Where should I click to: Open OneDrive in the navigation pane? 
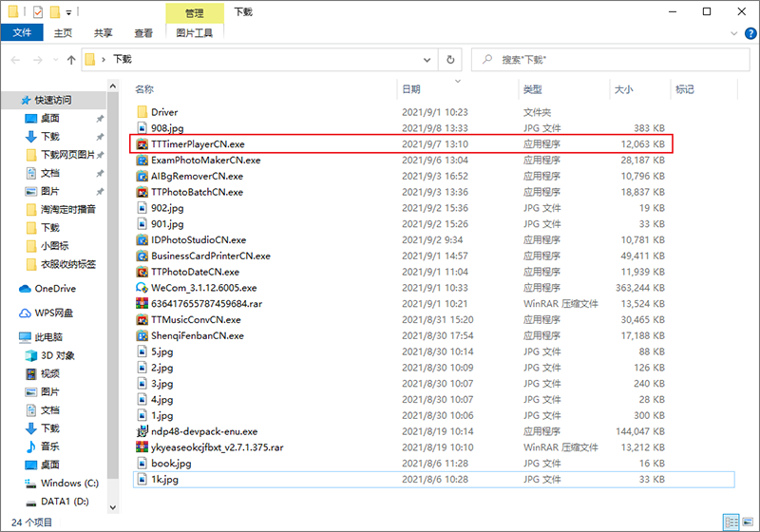click(55, 289)
